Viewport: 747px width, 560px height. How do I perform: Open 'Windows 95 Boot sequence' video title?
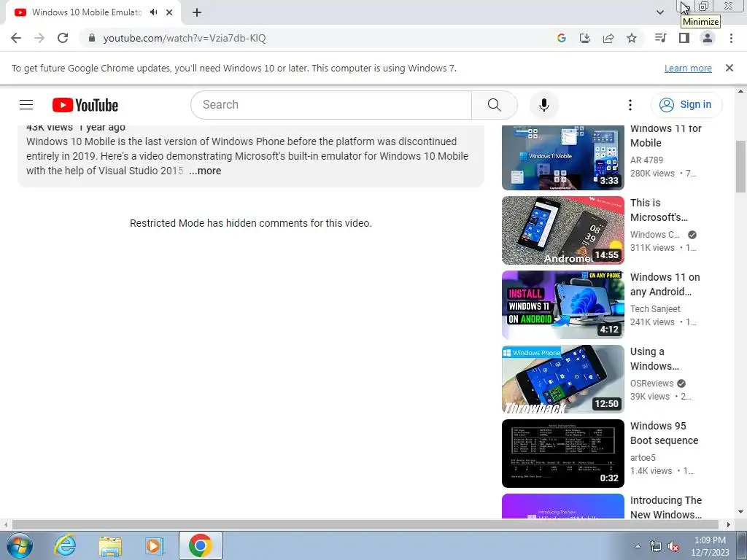664,433
